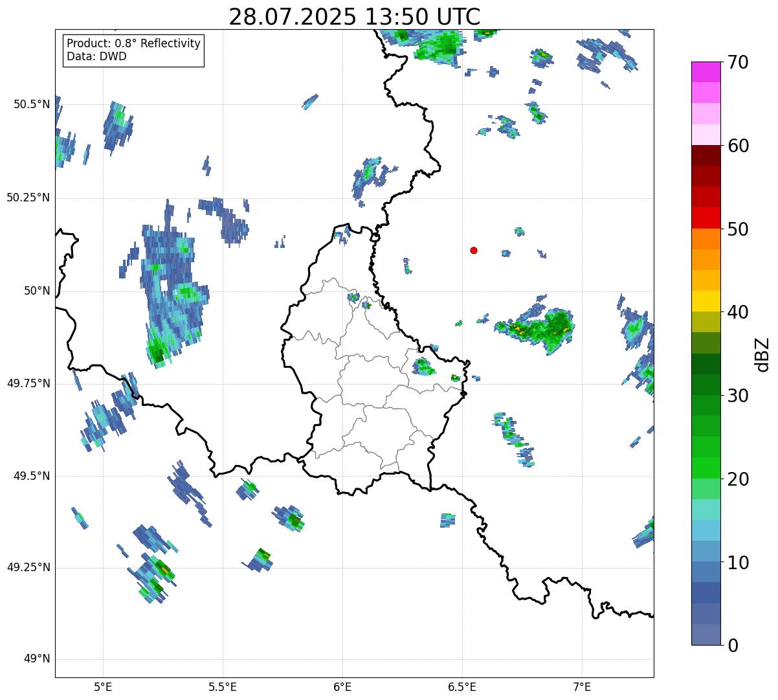Click the title "28.07.2025 13:50 UTC"

point(355,17)
